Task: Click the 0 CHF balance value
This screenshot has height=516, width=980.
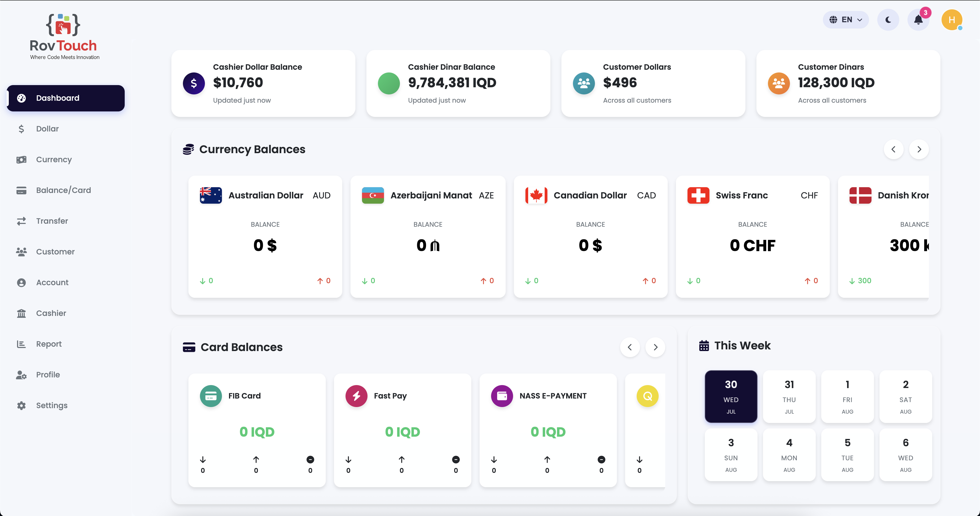Action: coord(753,246)
